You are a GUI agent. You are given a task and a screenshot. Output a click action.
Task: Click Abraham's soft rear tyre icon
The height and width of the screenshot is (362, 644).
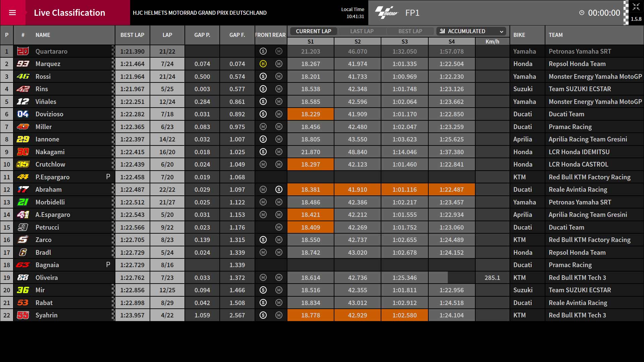pos(279,189)
